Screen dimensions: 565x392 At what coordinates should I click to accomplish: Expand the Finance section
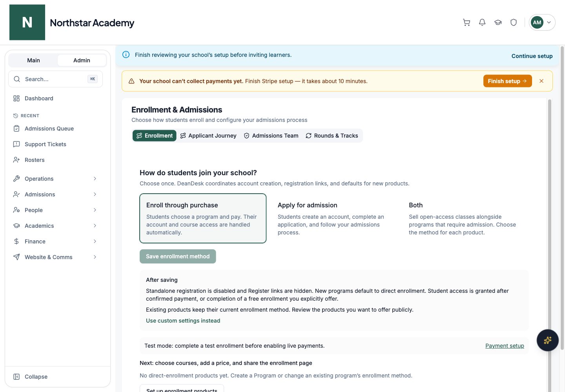pyautogui.click(x=56, y=241)
